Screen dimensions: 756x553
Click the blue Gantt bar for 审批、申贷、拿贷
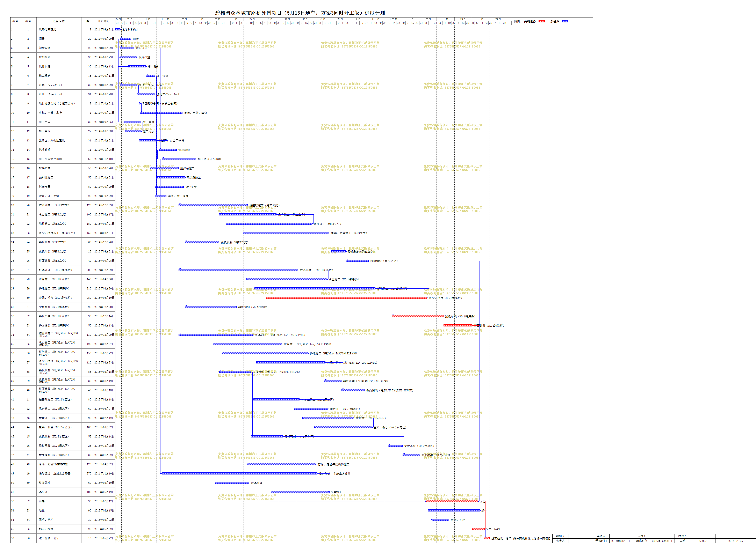click(161, 113)
